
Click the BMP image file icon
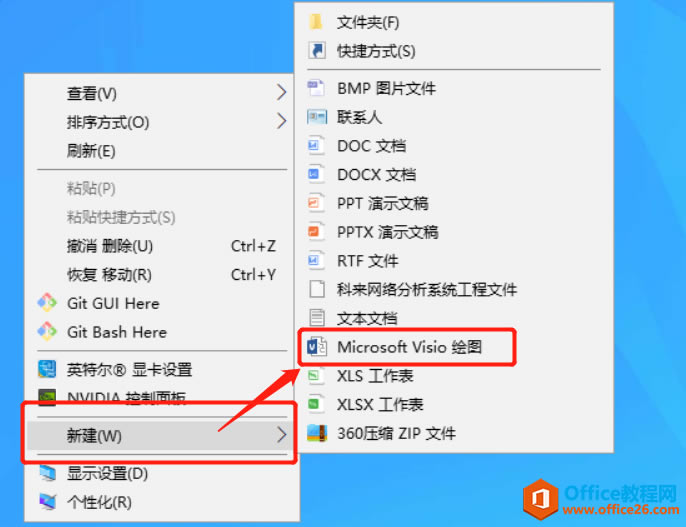[316, 88]
